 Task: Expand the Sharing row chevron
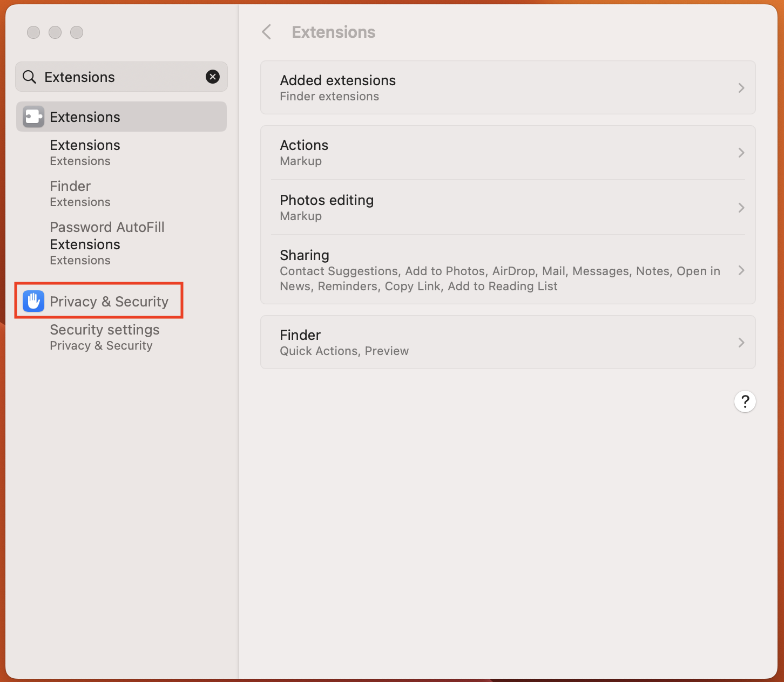tap(741, 270)
